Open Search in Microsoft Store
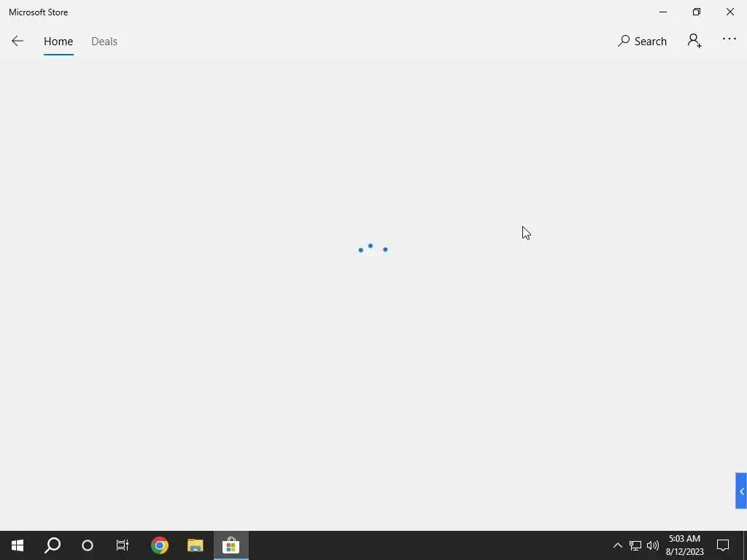This screenshot has width=747, height=560. click(642, 41)
